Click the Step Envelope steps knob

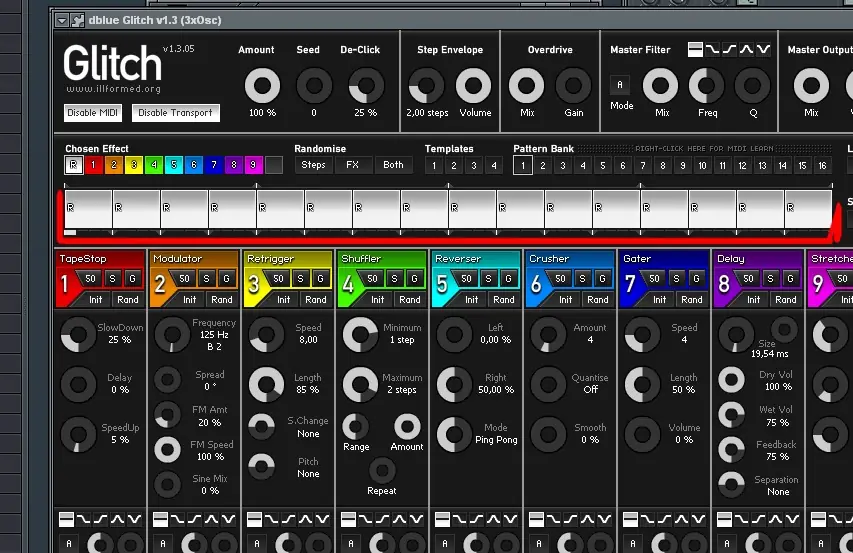point(426,86)
